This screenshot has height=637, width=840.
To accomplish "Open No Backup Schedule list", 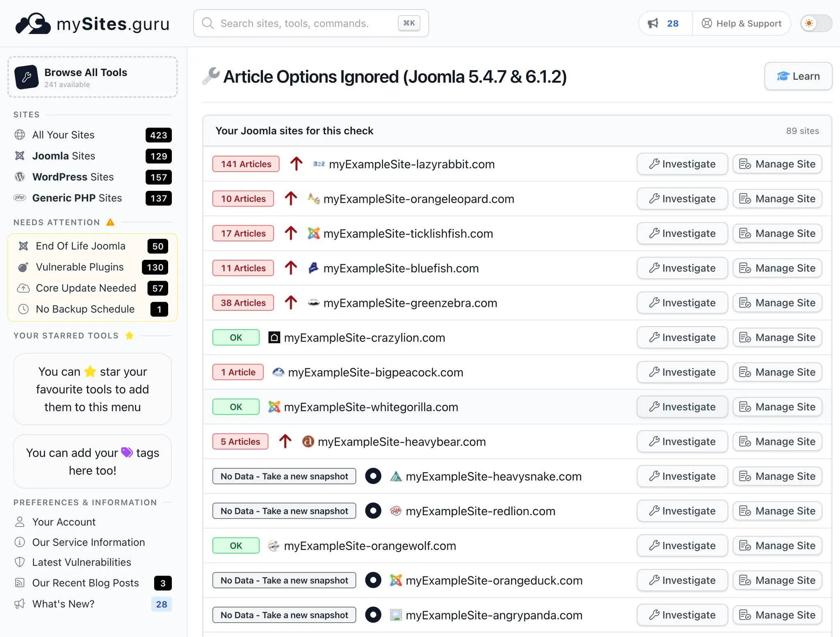I will 93,309.
